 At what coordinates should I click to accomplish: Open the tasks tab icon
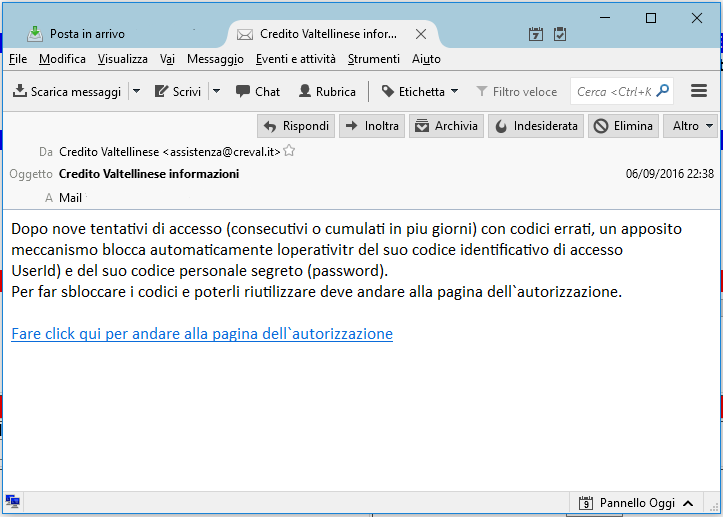[560, 34]
